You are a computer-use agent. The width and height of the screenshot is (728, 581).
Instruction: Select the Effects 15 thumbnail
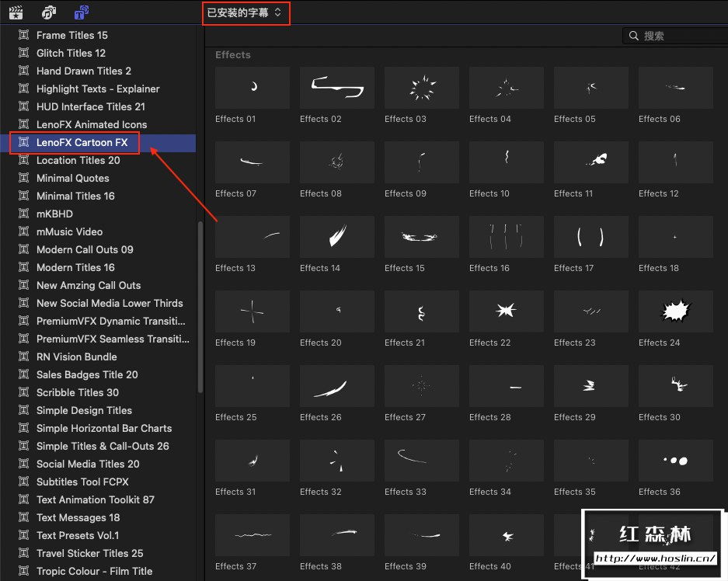coord(421,237)
